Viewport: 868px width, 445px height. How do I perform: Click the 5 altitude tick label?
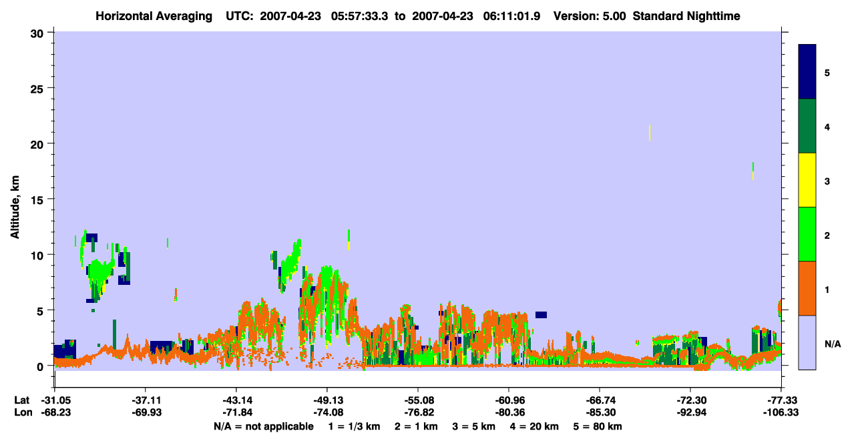pyautogui.click(x=41, y=310)
